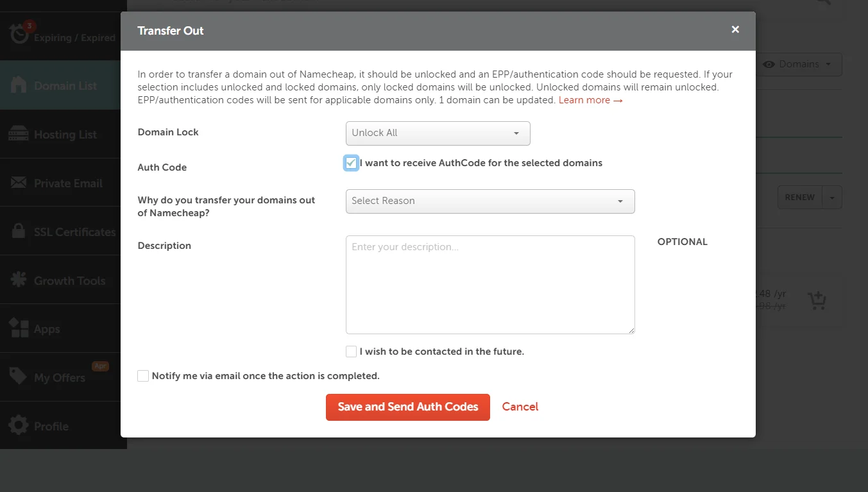
Task: Click the Apps grid icon
Action: (19, 328)
